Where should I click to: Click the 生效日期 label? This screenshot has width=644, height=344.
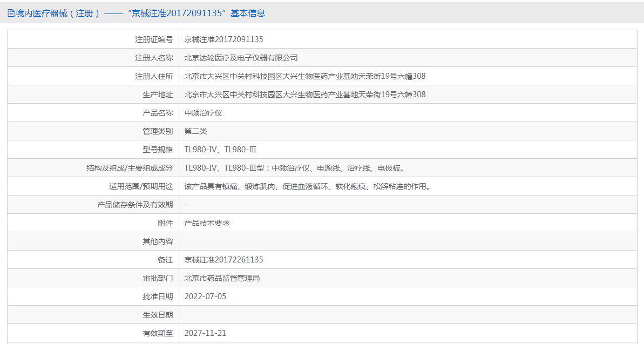click(158, 315)
